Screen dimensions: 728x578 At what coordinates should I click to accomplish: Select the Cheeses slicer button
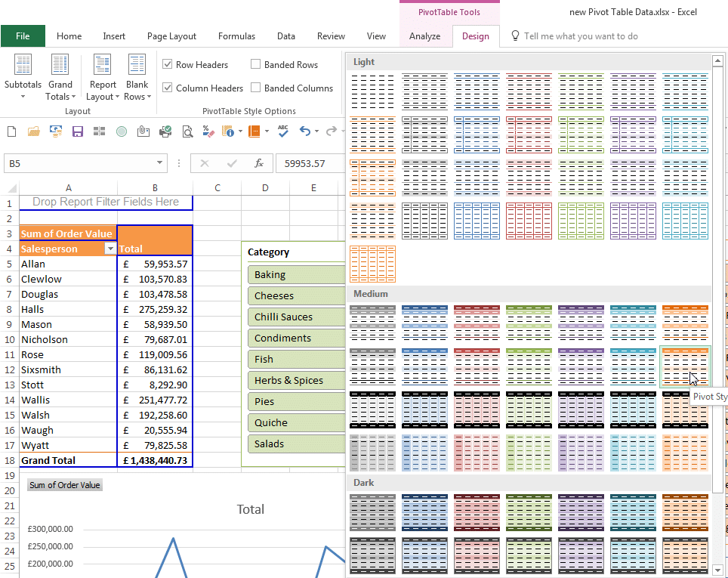296,296
